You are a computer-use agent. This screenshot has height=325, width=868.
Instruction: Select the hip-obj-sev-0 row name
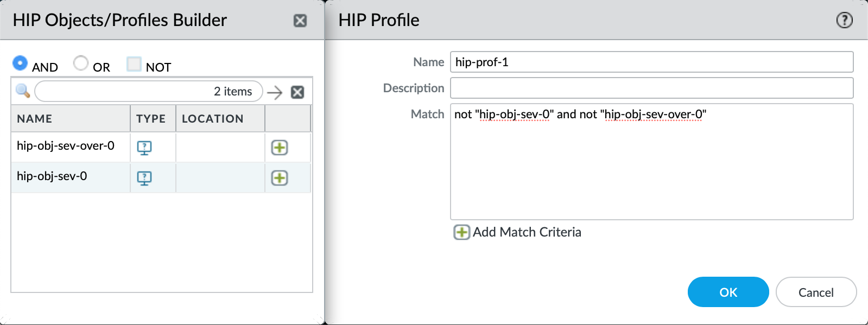coord(52,176)
